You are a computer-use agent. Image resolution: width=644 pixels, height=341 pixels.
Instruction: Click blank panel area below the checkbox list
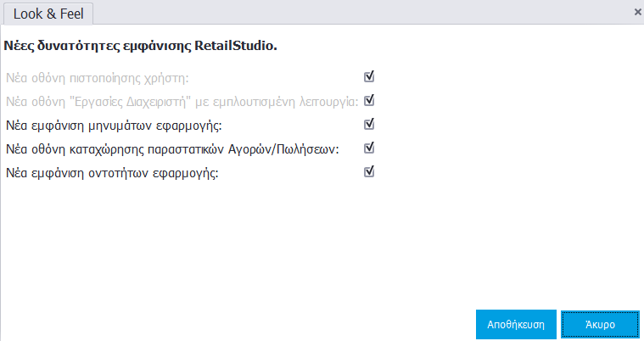tap(255, 246)
